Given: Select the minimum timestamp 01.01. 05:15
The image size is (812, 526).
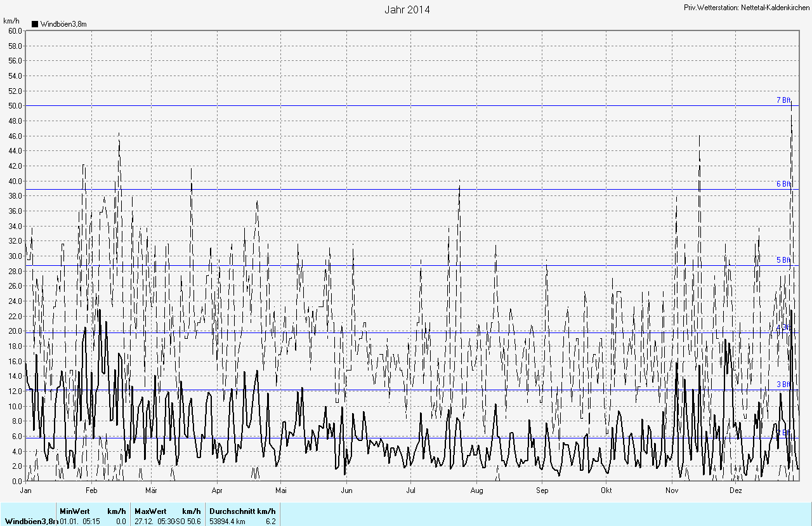Looking at the screenshot, I should pos(80,521).
